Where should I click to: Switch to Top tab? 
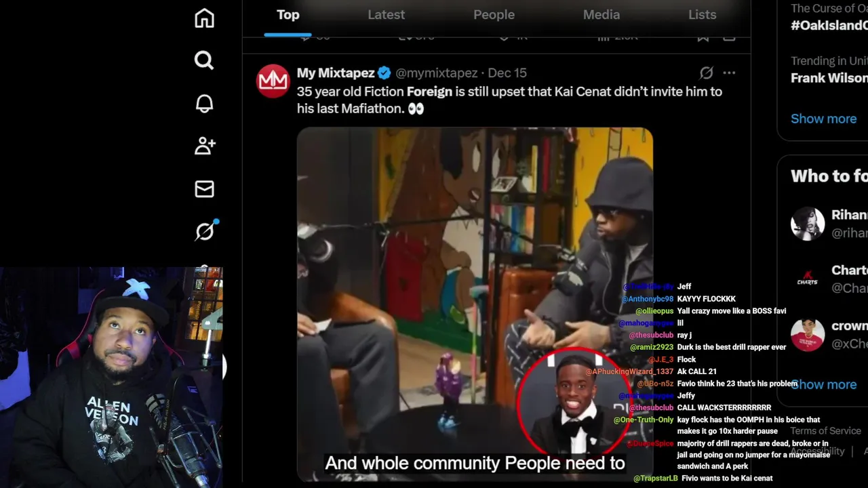pos(288,14)
